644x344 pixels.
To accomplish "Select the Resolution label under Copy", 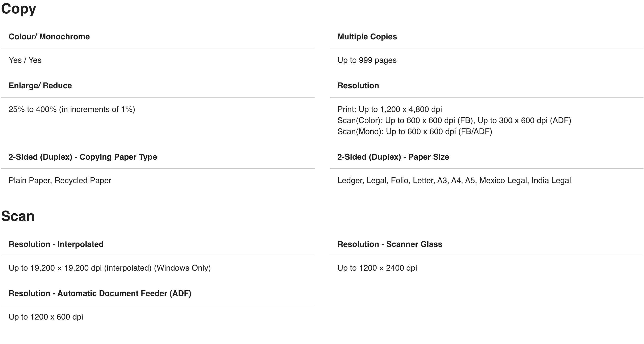I will coord(358,85).
